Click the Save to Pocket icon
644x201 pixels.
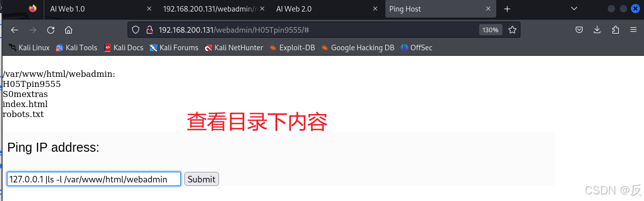pos(579,30)
